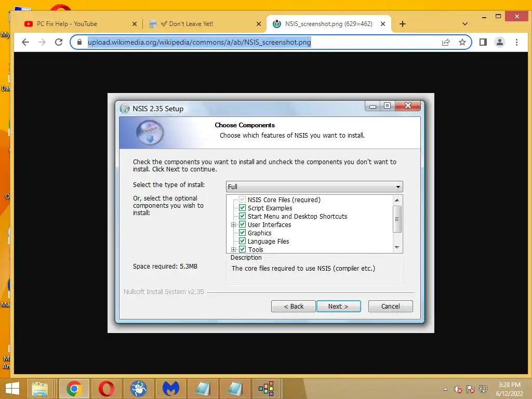Click the browser forward arrow
The image size is (532, 399).
42,42
